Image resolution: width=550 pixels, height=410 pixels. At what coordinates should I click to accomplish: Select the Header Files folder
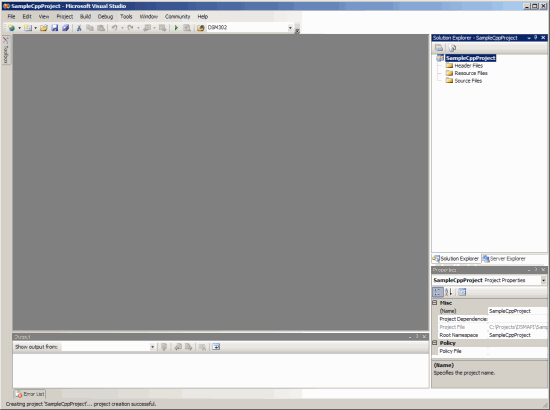(x=469, y=66)
